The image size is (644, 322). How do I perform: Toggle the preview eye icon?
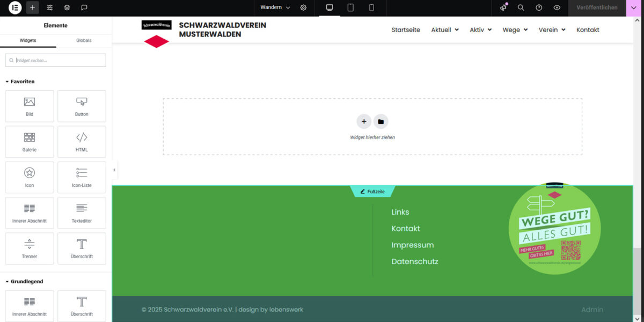pos(557,8)
